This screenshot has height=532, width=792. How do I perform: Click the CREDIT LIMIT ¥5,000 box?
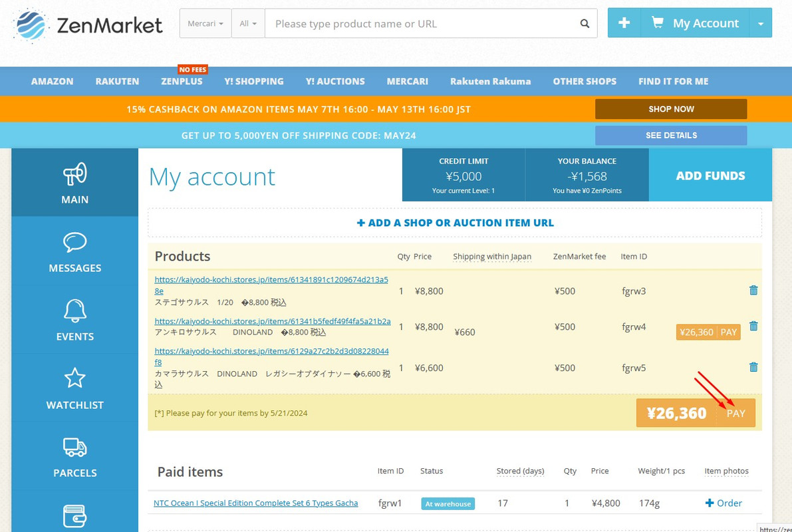463,176
